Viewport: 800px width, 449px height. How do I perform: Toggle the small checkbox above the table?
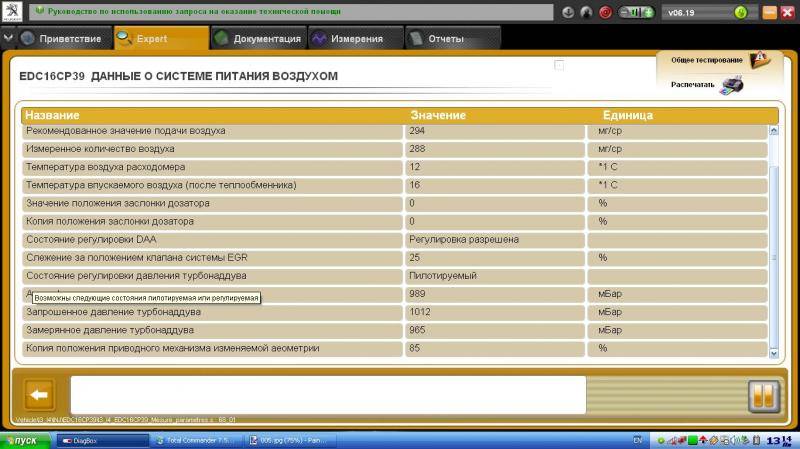[559, 66]
